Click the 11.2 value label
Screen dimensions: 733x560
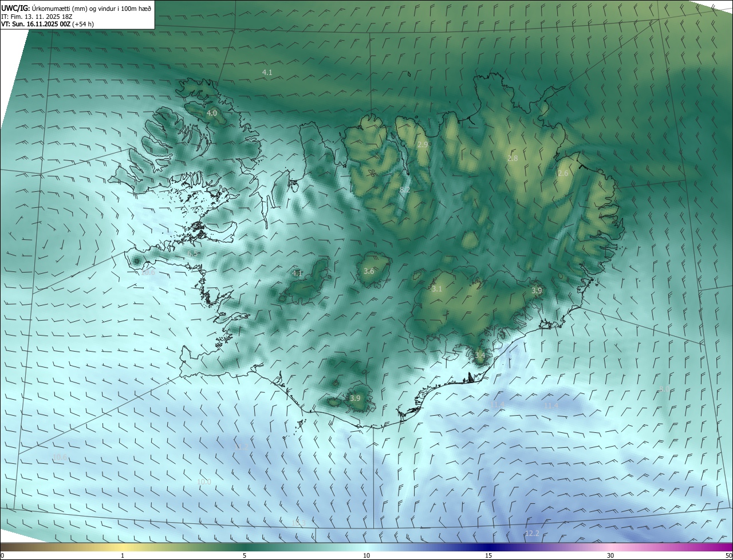(x=242, y=447)
